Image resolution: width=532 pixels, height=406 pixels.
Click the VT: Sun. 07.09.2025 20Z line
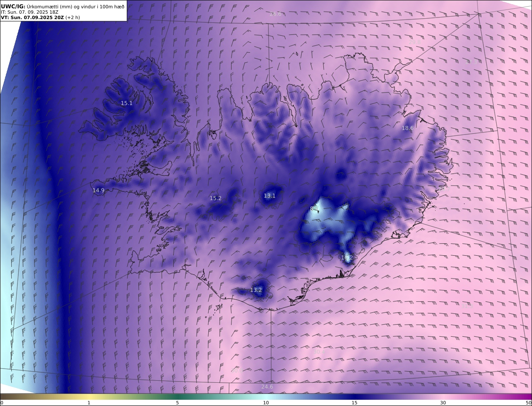[x=40, y=17]
